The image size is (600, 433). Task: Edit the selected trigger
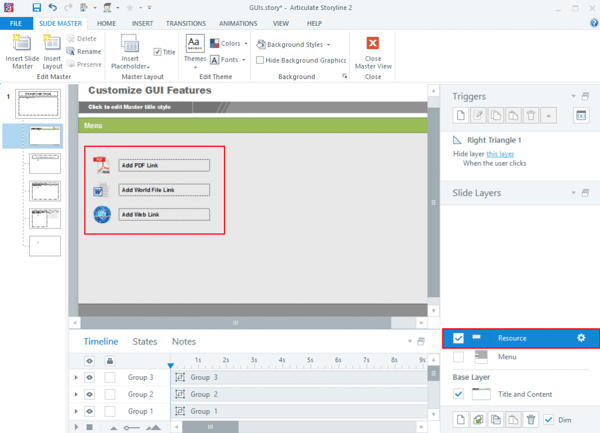tap(478, 115)
